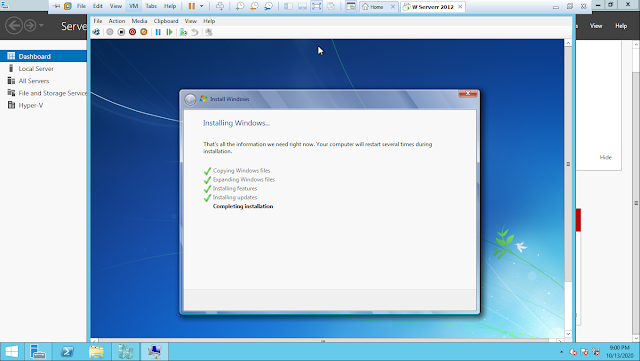Close the Home tab in VMware

tap(393, 7)
